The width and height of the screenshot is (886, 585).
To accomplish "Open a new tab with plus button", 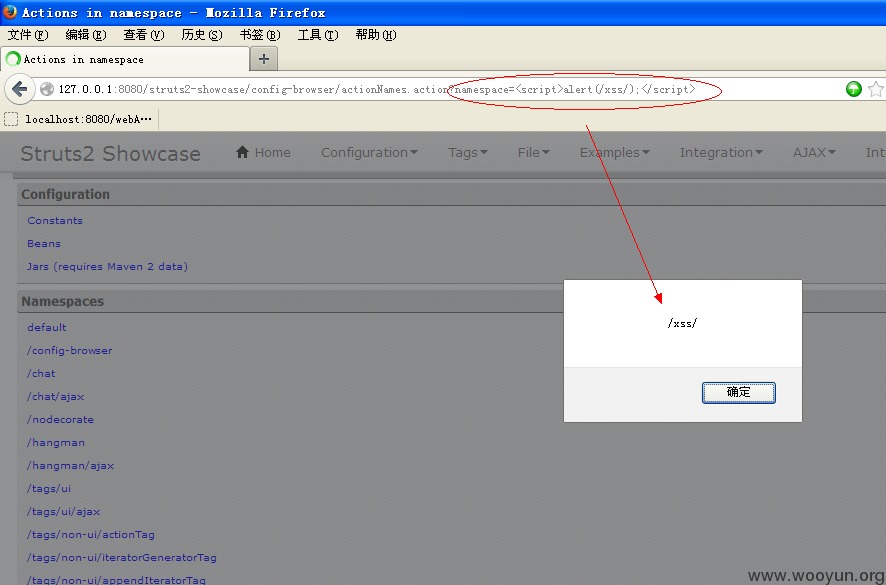I will (263, 59).
